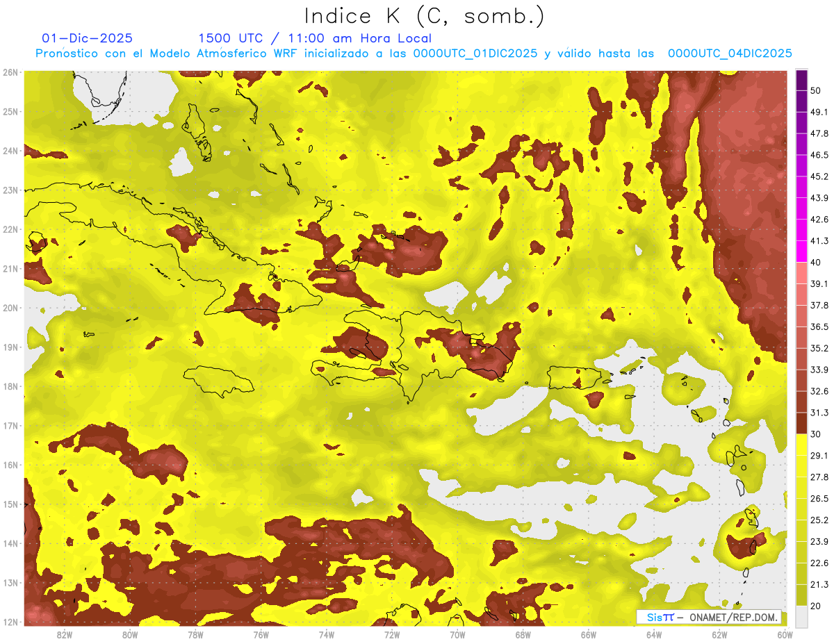Click the longitude axis label "68W"

click(x=523, y=634)
